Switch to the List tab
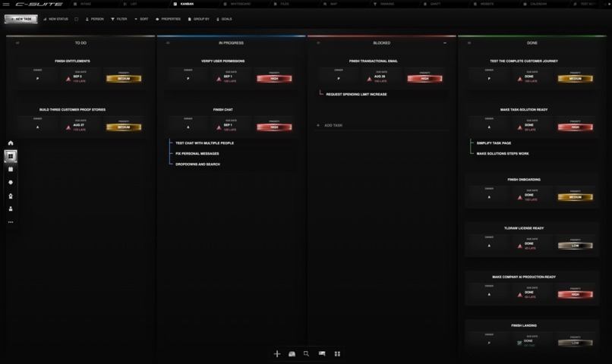Viewport: 612px width, 364px height. tap(131, 4)
